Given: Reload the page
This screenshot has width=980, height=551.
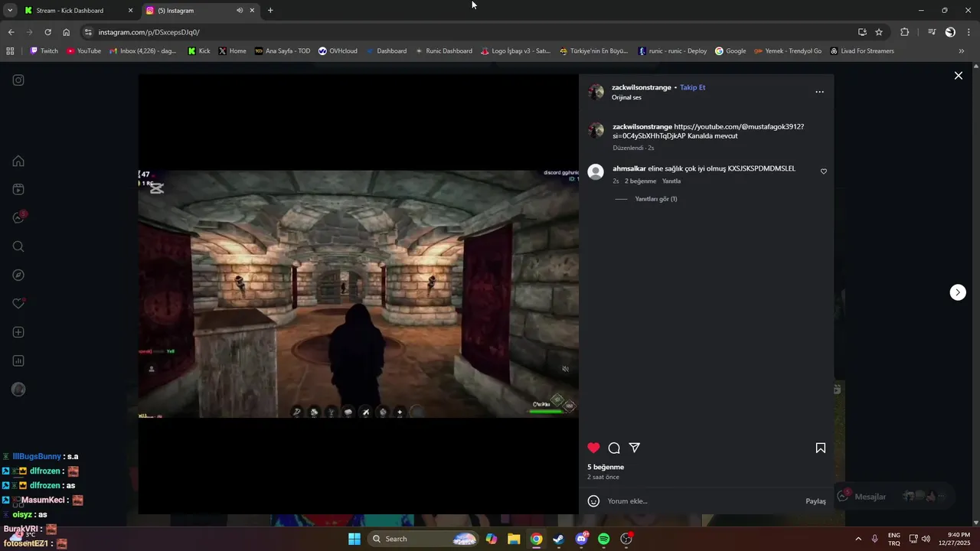Looking at the screenshot, I should (x=47, y=32).
